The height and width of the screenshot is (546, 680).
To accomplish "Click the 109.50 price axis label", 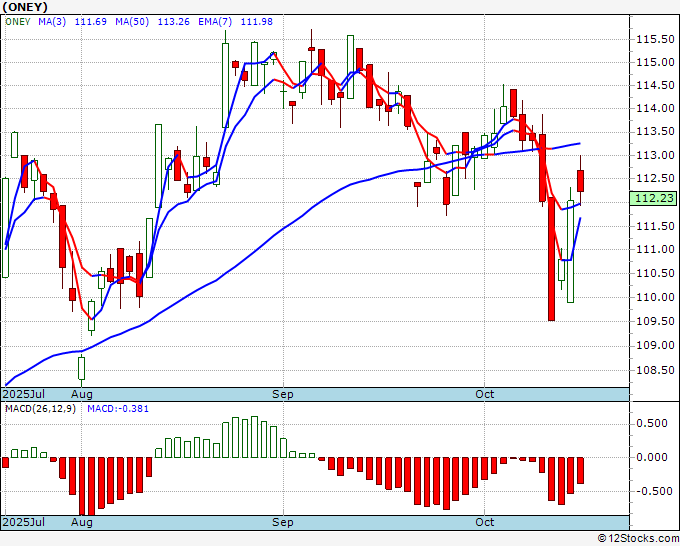I will 655,321.
